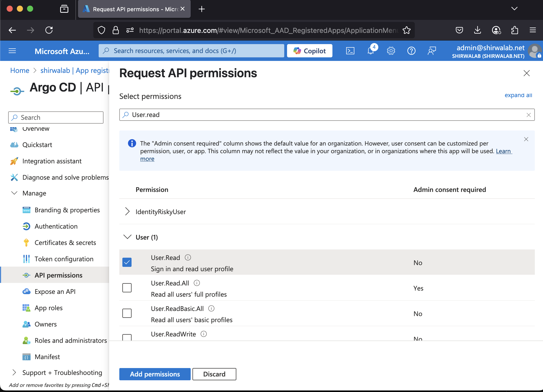Open a new browser tab
The image size is (543, 392).
(x=202, y=9)
